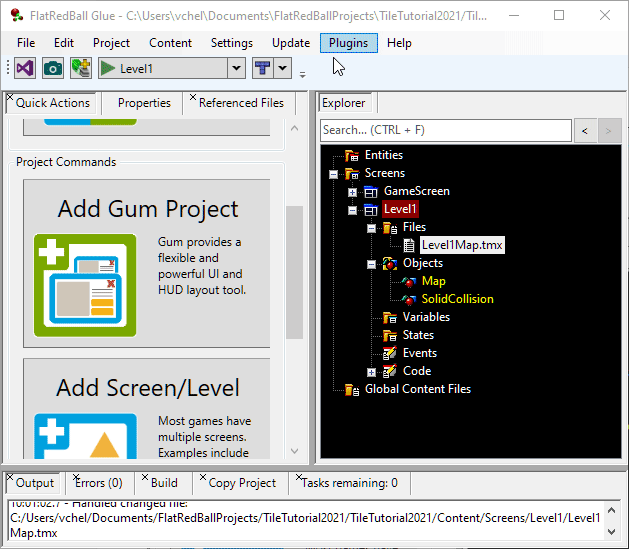Expand the Code tree node
This screenshot has height=549, width=629.
point(371,372)
